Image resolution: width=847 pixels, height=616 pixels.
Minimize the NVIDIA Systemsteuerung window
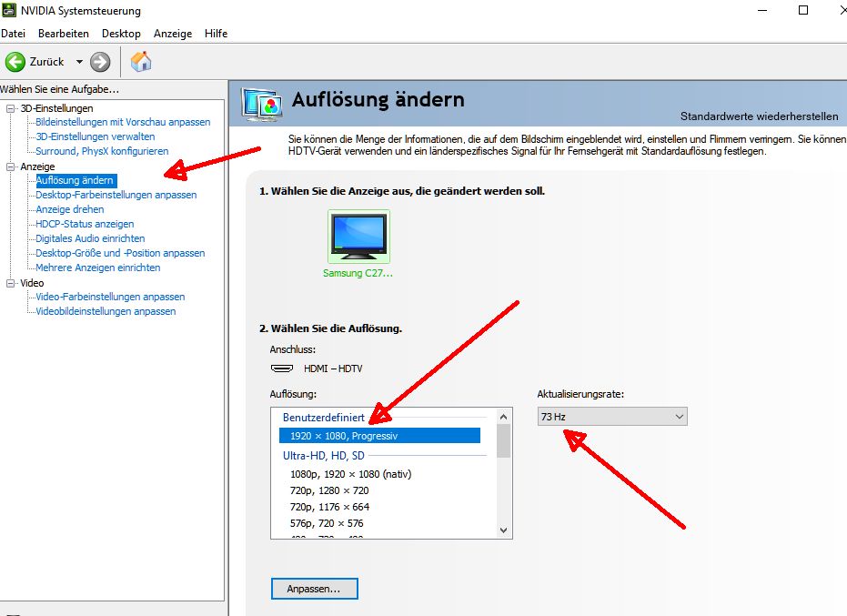[762, 10]
